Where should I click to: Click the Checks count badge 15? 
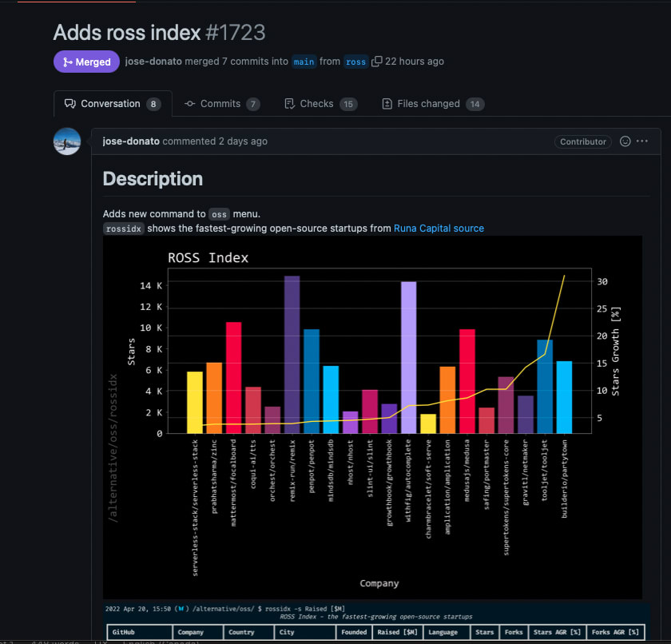tap(348, 104)
